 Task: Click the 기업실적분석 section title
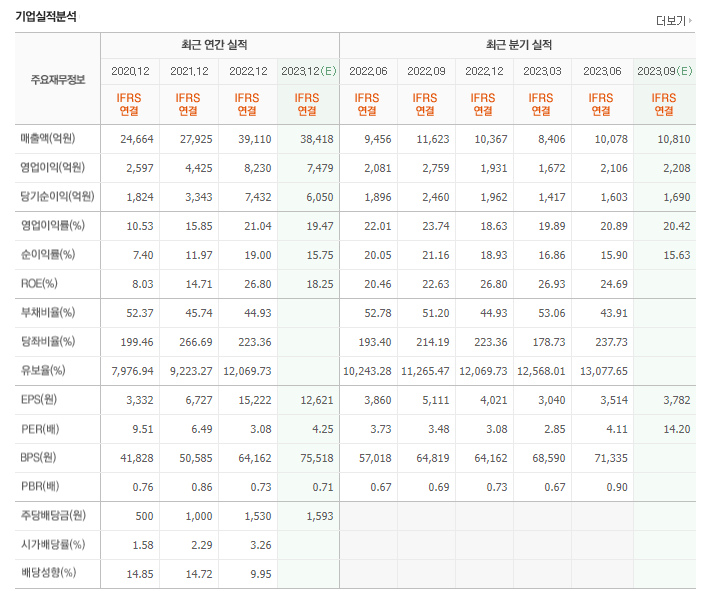[46, 17]
